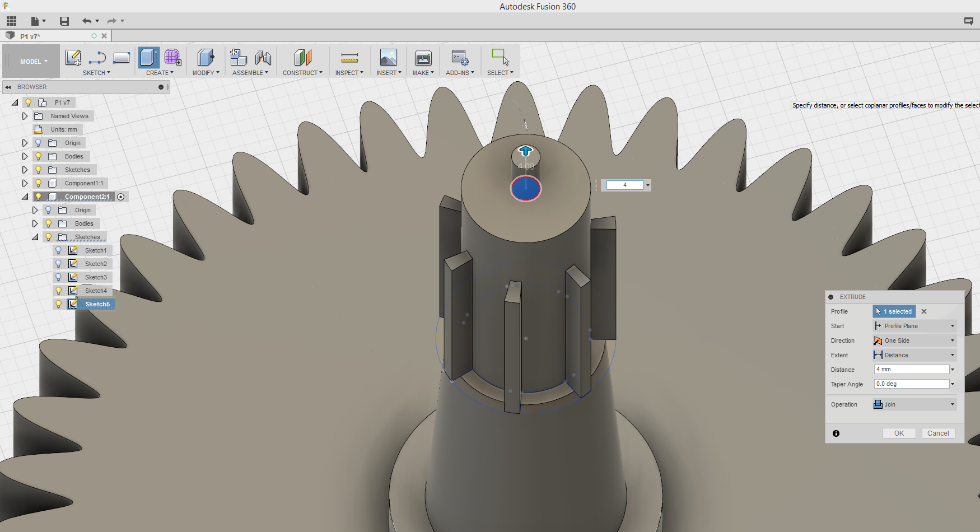Screen dimensions: 980x532
Task: Toggle visibility of Component1:1
Action: pos(38,183)
